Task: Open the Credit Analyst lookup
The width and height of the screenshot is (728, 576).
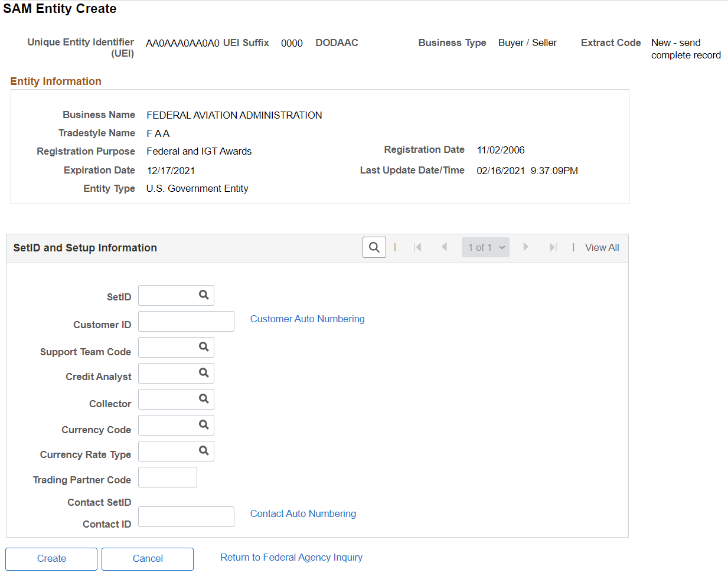Action: pos(204,373)
